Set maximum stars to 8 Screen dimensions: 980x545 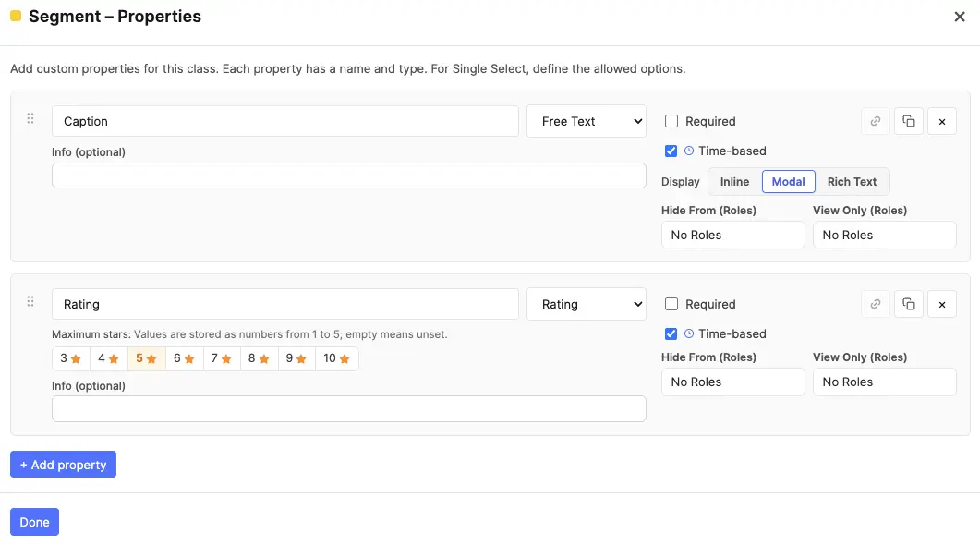(260, 358)
